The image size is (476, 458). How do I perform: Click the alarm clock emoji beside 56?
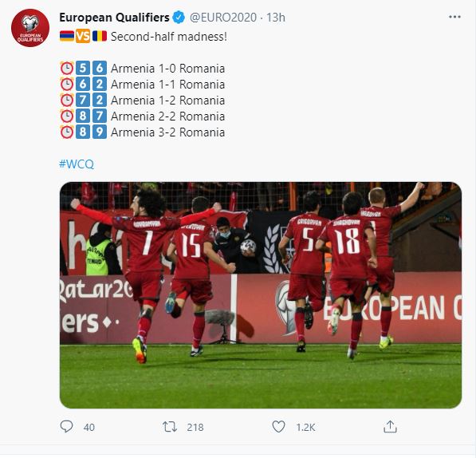67,68
